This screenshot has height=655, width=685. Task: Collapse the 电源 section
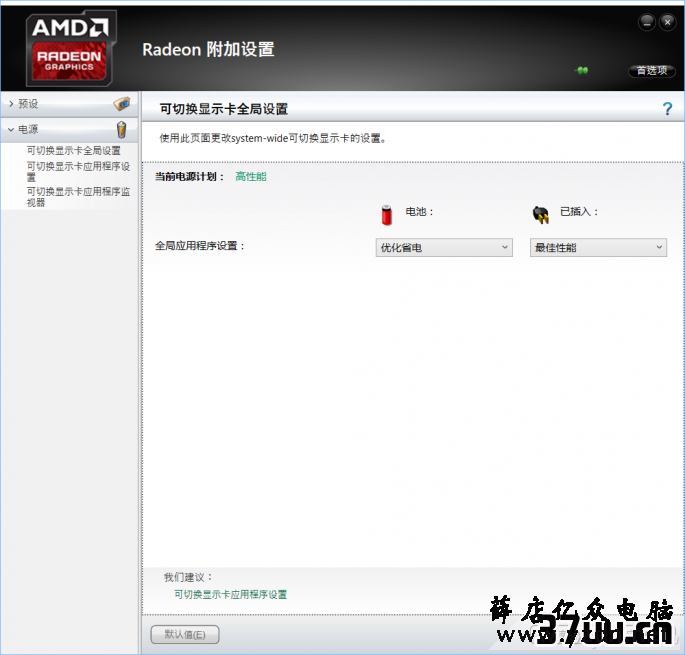69,130
